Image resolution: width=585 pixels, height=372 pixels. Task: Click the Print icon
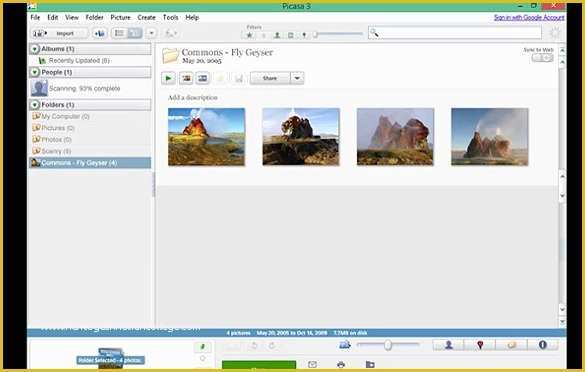(x=341, y=364)
